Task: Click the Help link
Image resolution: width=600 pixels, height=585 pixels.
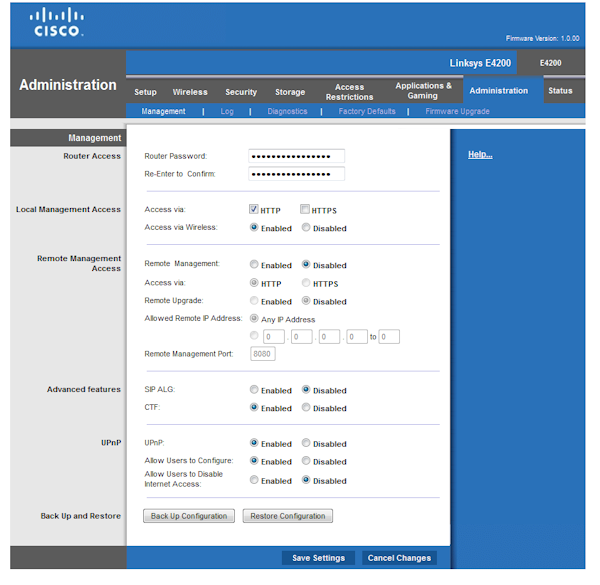Action: click(480, 155)
